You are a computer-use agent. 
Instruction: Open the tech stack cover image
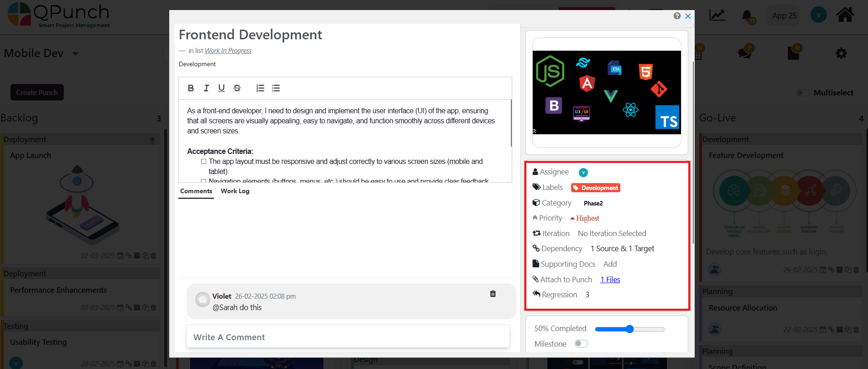(607, 92)
